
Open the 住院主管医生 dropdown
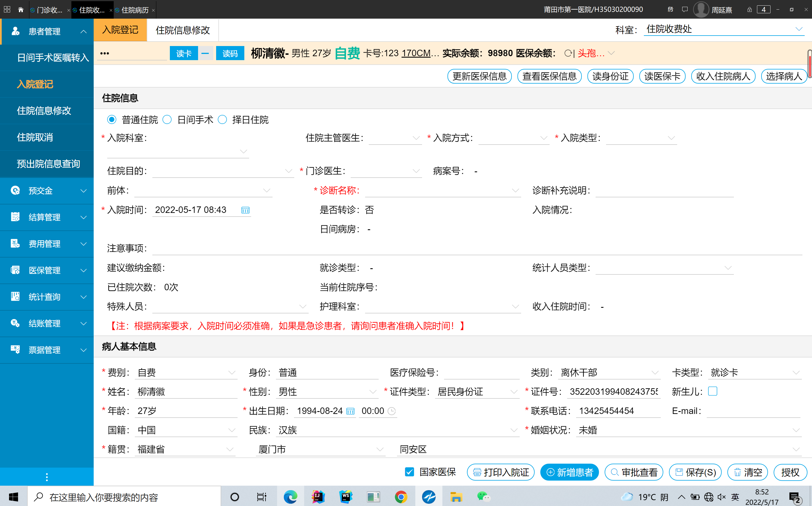tap(395, 138)
